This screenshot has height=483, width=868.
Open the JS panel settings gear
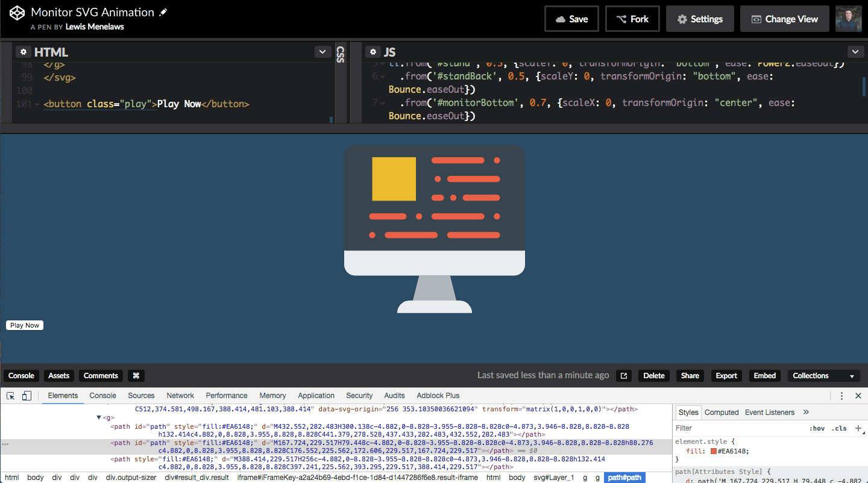click(x=373, y=52)
